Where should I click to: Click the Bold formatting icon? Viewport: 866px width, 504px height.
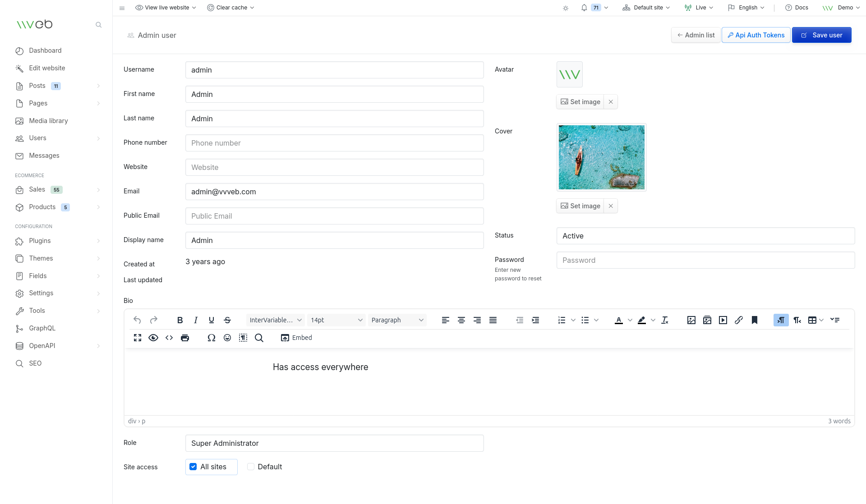180,320
